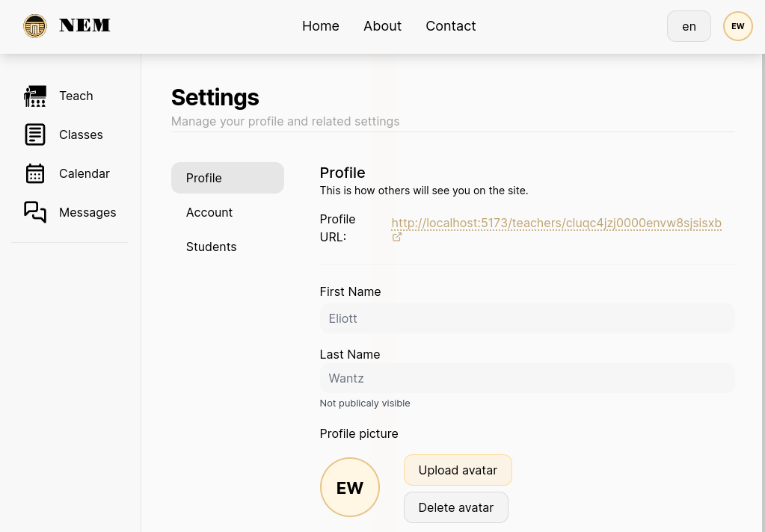Click the external link icon beside profile URL
The image size is (765, 532).
[x=396, y=237]
